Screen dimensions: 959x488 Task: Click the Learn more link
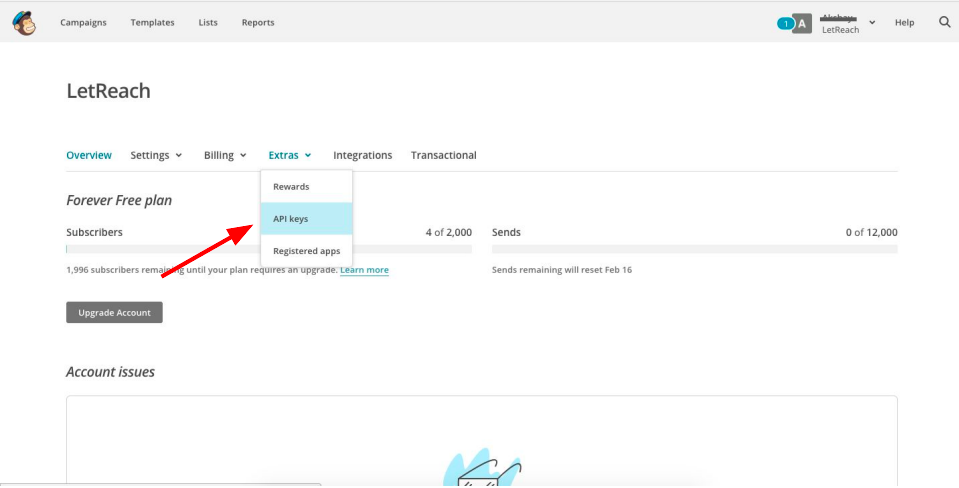(x=365, y=270)
